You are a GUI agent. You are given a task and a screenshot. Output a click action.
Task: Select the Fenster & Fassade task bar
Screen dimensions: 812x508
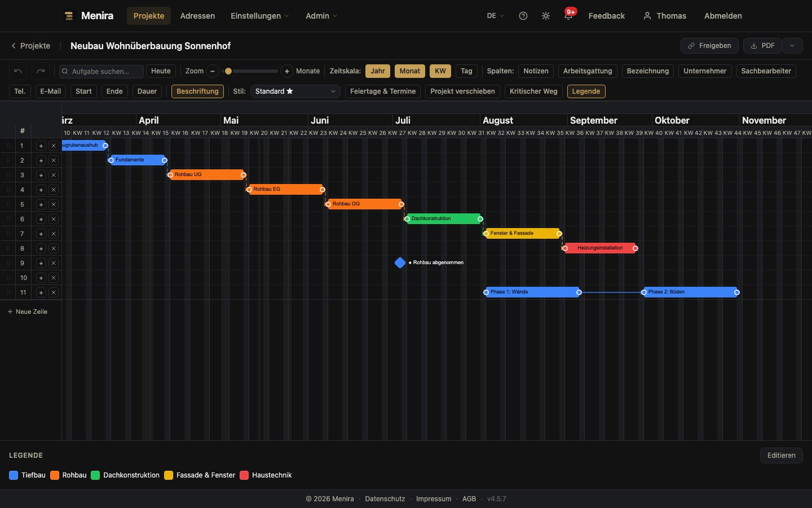click(x=523, y=233)
